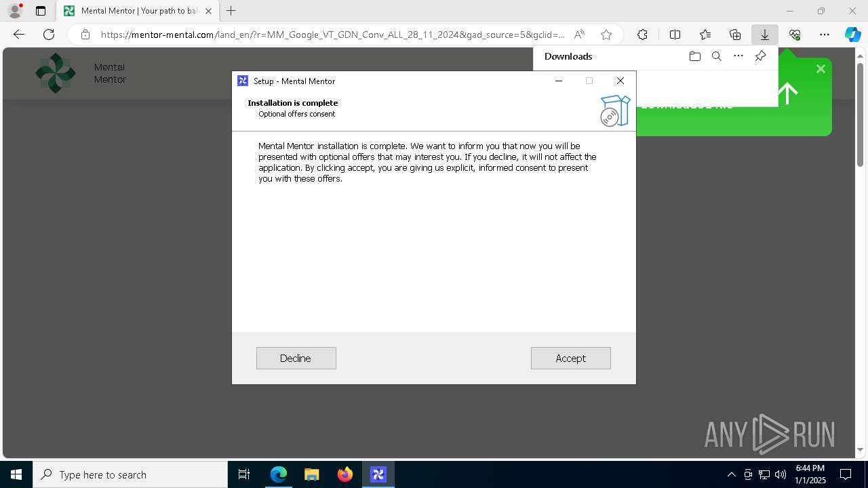Click the Setup installer box icon
Image resolution: width=868 pixels, height=488 pixels.
point(615,110)
